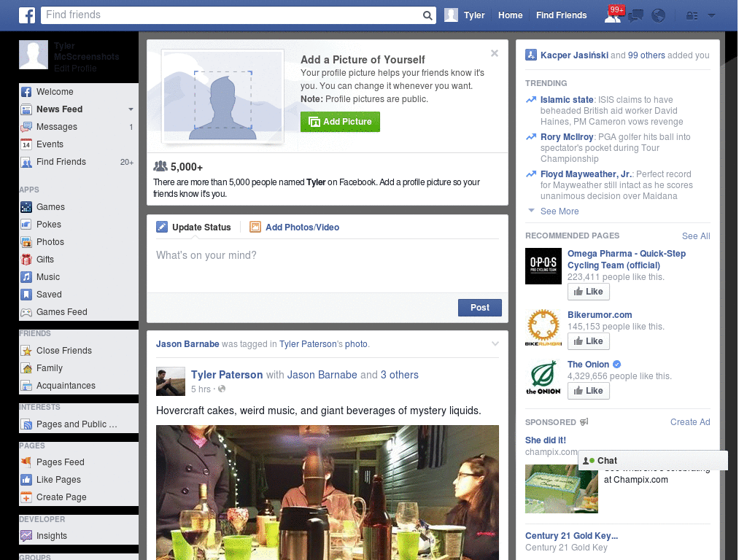Click the search magnifier icon

tap(427, 15)
